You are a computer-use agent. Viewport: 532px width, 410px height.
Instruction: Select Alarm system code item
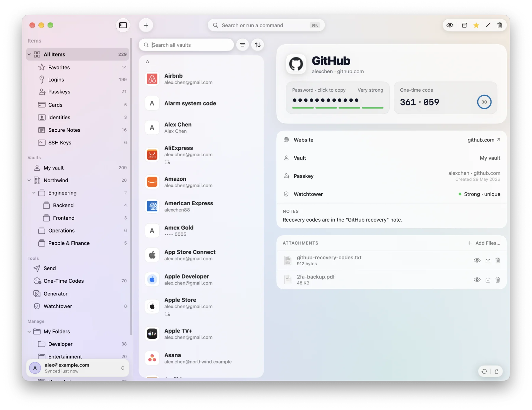click(x=201, y=103)
